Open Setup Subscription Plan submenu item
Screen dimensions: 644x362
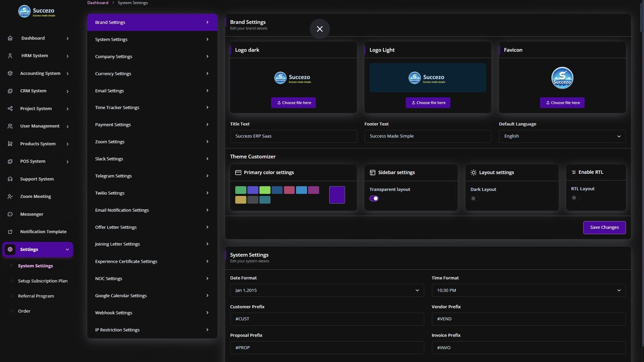[x=43, y=281]
